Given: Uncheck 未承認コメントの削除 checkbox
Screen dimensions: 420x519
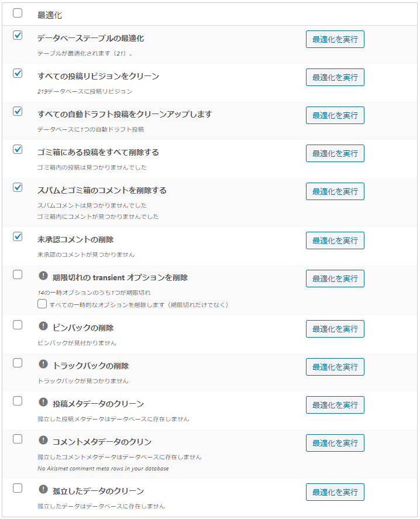Looking at the screenshot, I should tap(18, 236).
